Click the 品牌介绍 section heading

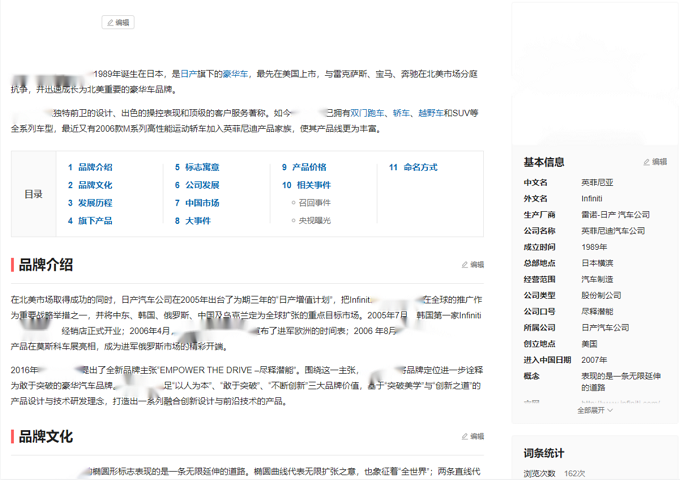(x=46, y=264)
